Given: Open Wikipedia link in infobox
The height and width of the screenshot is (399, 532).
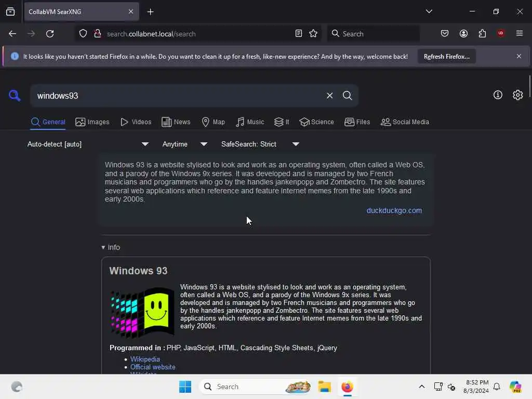Looking at the screenshot, I should click(145, 359).
